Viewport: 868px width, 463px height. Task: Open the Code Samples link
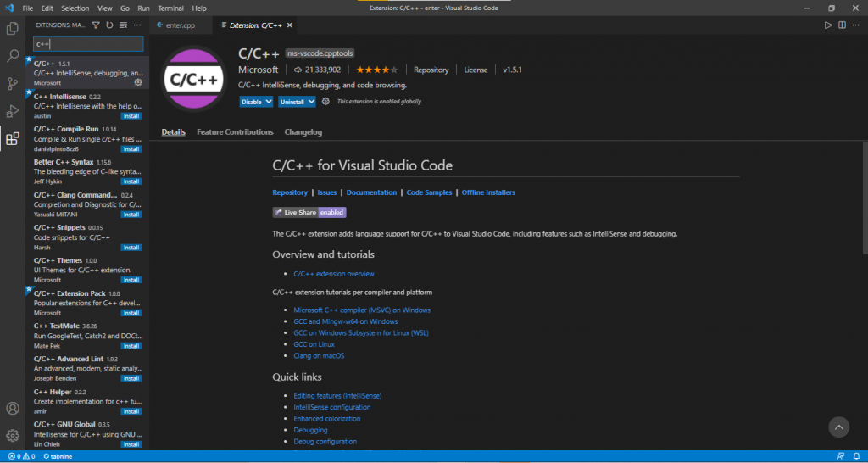click(429, 192)
